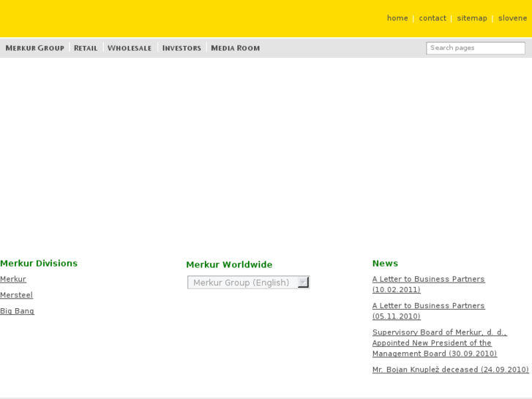Screen dimensions: 532x399
Task: Read Letter to Business Partners (05.11.2010)
Action: click(429, 310)
